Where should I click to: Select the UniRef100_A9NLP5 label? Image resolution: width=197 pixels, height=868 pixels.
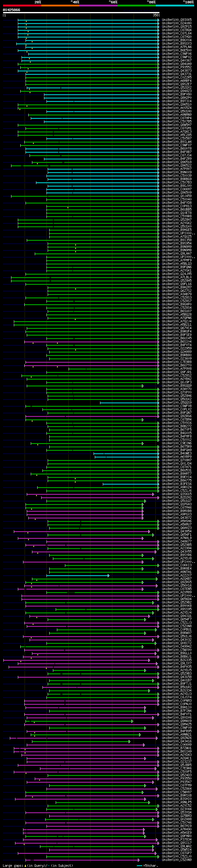point(177,802)
